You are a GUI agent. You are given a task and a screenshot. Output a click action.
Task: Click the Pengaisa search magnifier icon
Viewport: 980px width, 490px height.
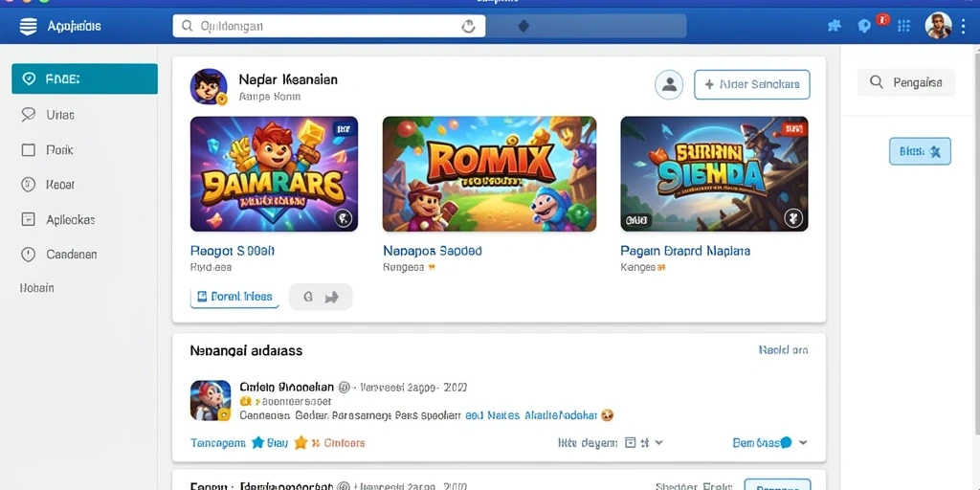(877, 82)
